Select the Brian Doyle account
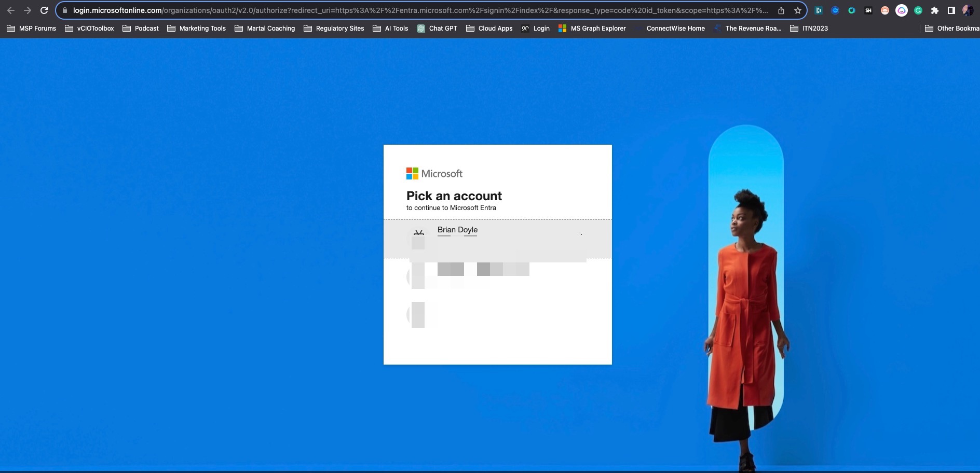The width and height of the screenshot is (980, 473). pyautogui.click(x=497, y=239)
